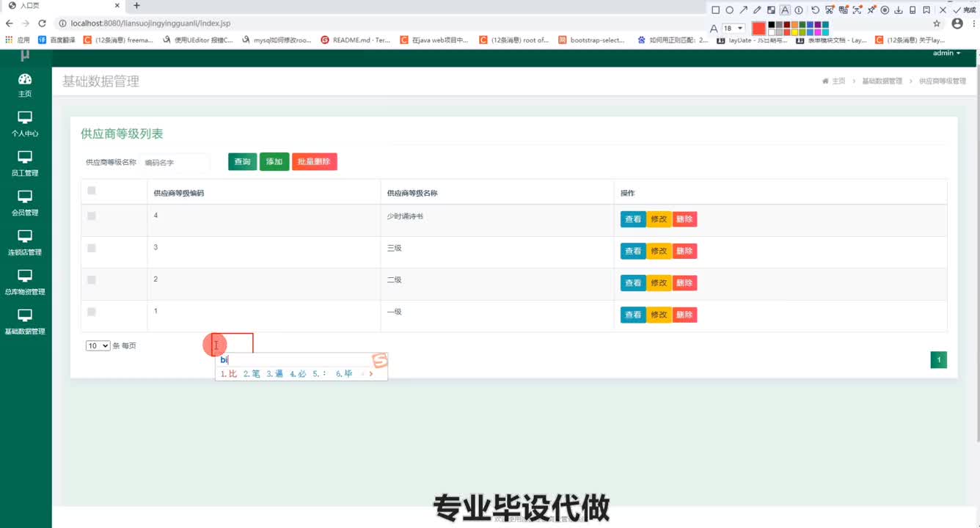Check the select-all checkbox in the table header
980x528 pixels.
(91, 190)
